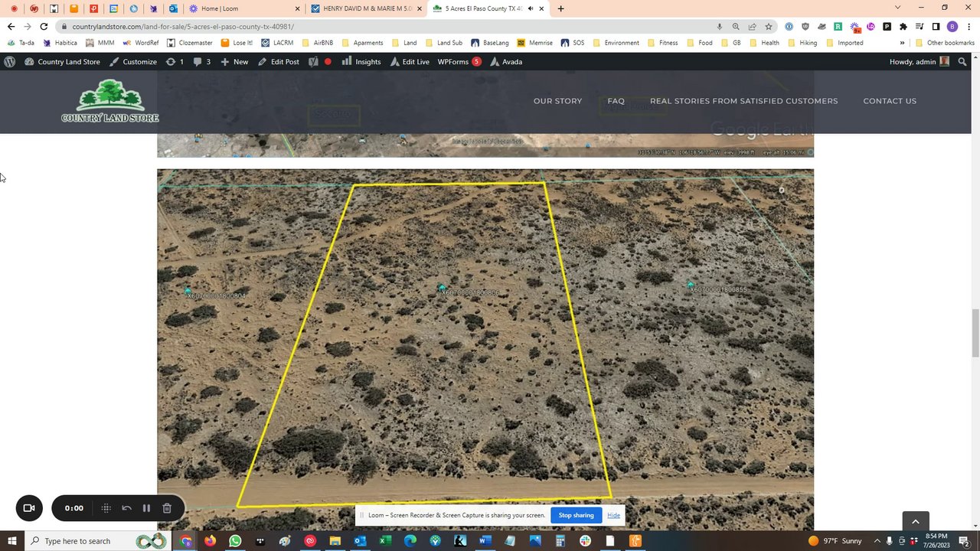Viewport: 980px width, 551px height.
Task: Open the FAQ menu item
Action: point(616,101)
